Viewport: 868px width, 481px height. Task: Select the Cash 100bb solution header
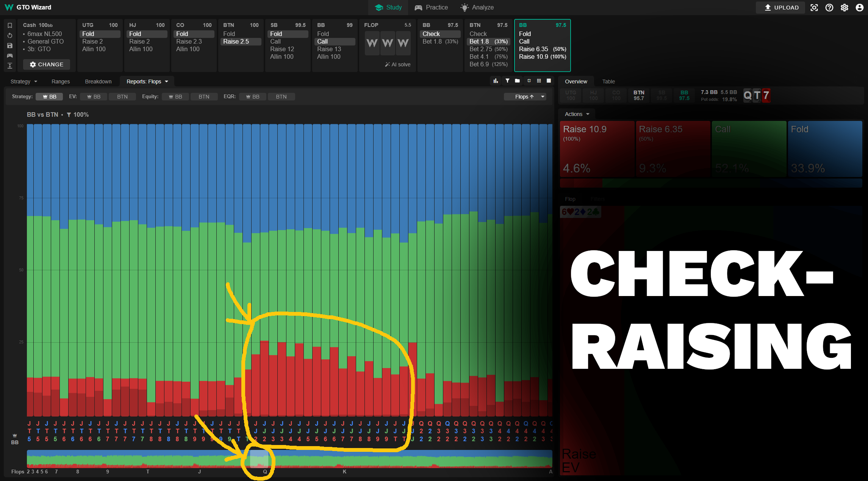tap(38, 25)
